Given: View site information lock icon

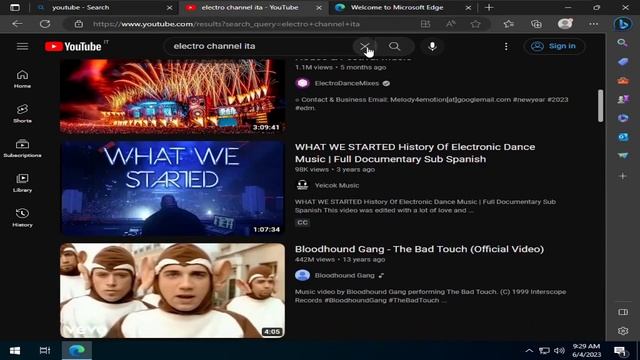Looking at the screenshot, I should click(79, 24).
